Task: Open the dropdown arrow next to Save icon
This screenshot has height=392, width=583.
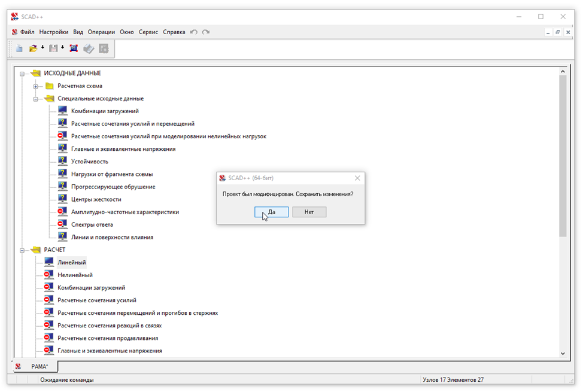Action: [x=62, y=47]
